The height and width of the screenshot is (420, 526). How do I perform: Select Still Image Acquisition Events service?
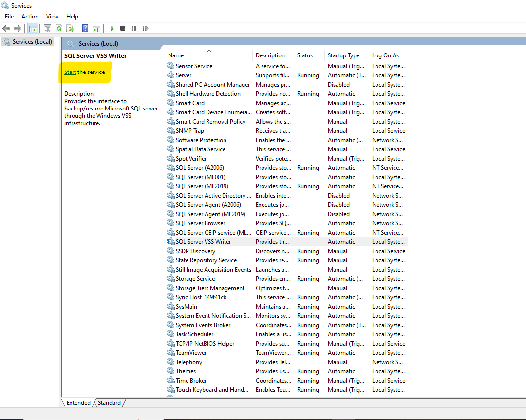point(287,270)
